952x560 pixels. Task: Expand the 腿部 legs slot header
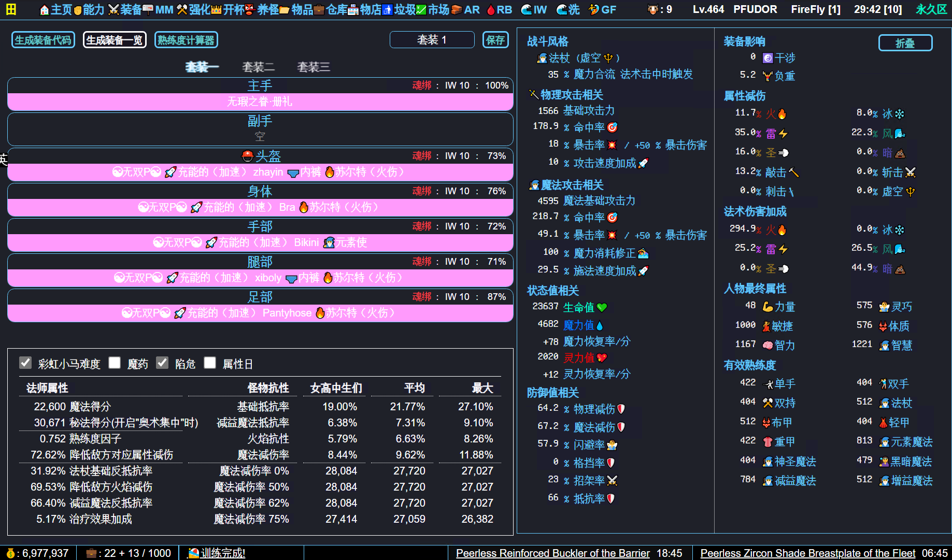pos(260,262)
